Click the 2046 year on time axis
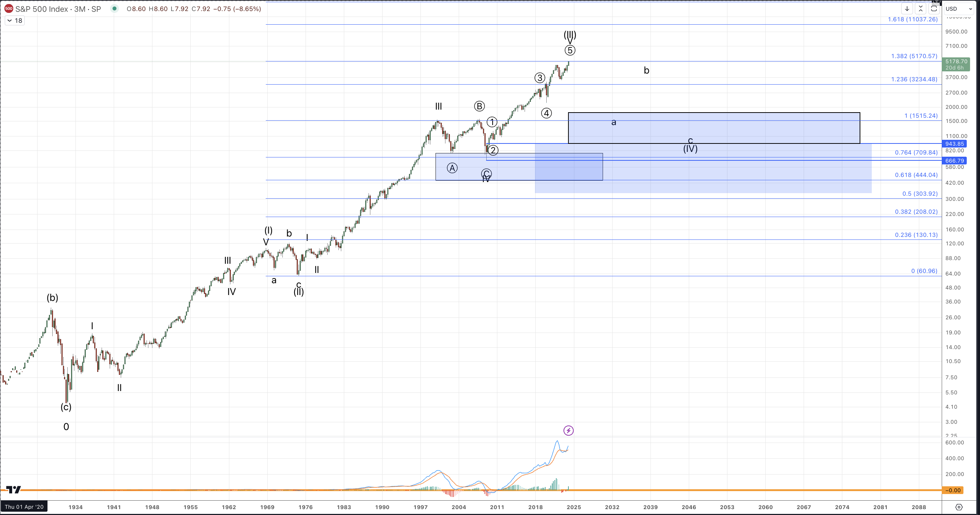This screenshot has width=980, height=515. (689, 507)
